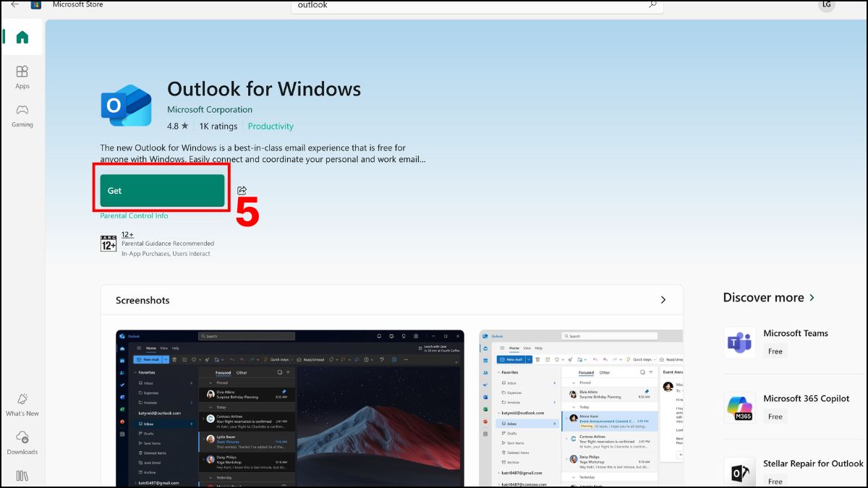This screenshot has height=488, width=868.
Task: Open Microsoft Teams in Discover more
Action: (795, 341)
